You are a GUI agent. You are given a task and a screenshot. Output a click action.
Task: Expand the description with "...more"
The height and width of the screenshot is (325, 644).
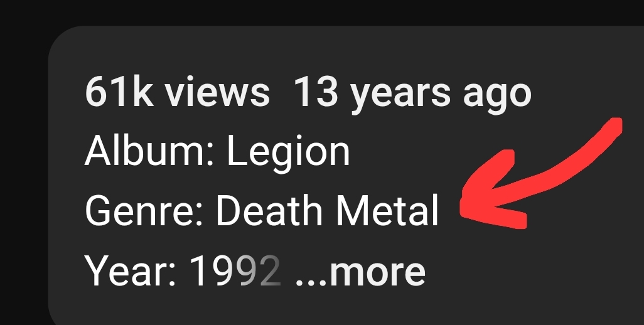[x=360, y=272]
